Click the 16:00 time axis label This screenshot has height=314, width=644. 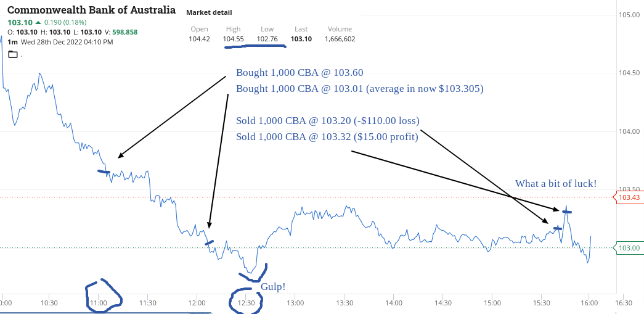590,304
